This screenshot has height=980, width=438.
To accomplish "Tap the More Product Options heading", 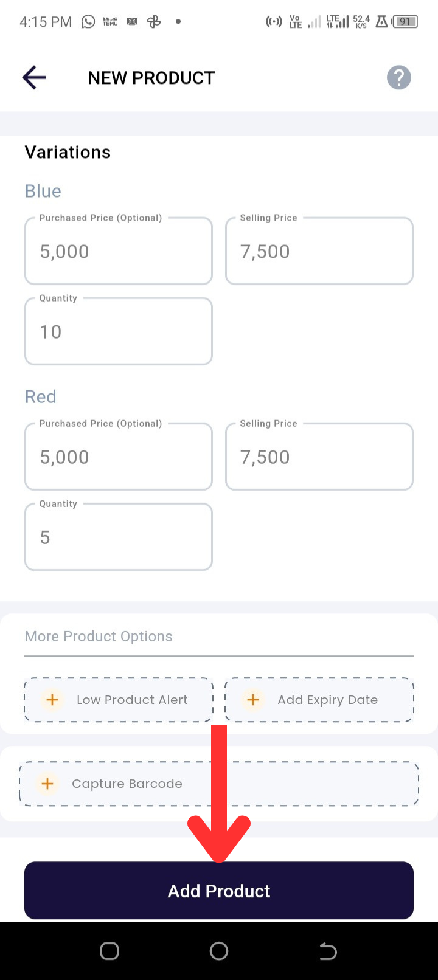I will click(99, 637).
